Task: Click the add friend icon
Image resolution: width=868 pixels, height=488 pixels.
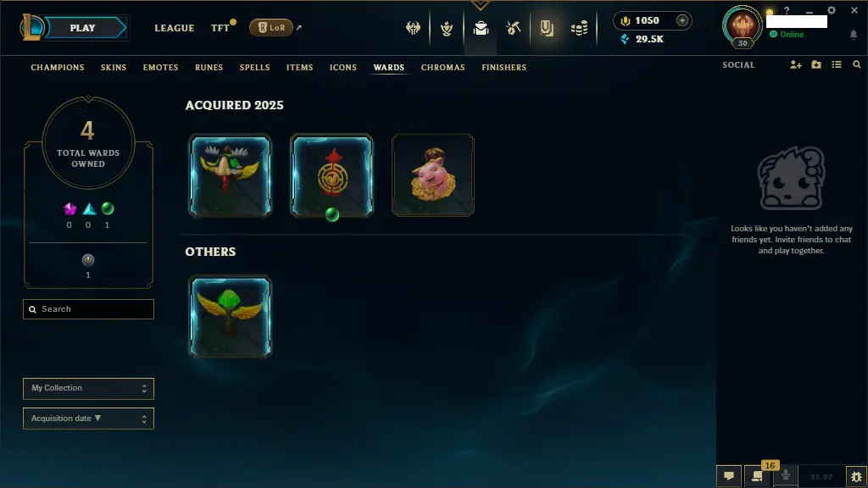Action: (x=795, y=64)
